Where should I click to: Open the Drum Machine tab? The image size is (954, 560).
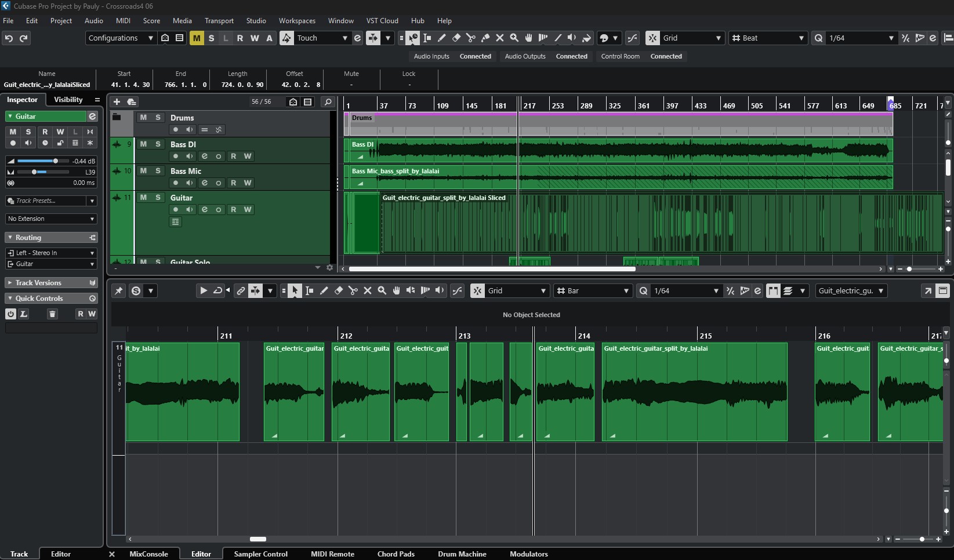coord(462,554)
